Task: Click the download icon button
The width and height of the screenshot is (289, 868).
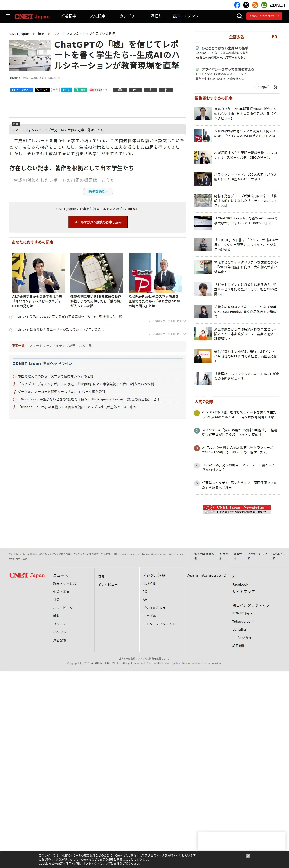Action: pyautogui.click(x=150, y=90)
